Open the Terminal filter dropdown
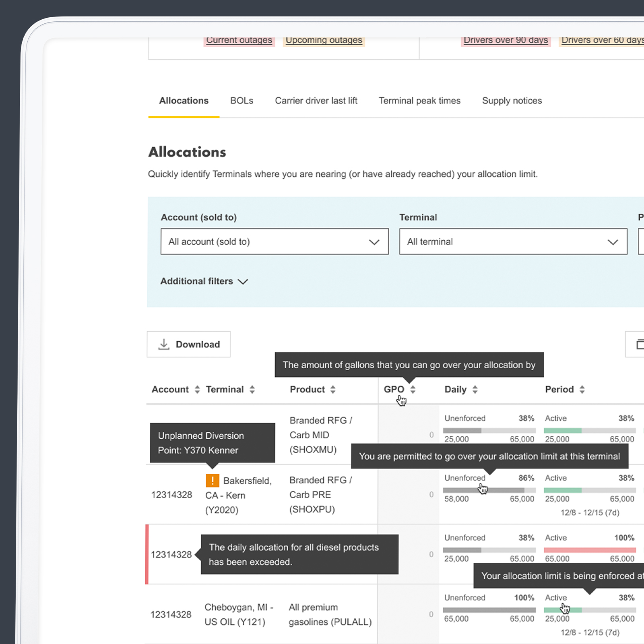Viewport: 644px width, 644px height. pyautogui.click(x=513, y=242)
